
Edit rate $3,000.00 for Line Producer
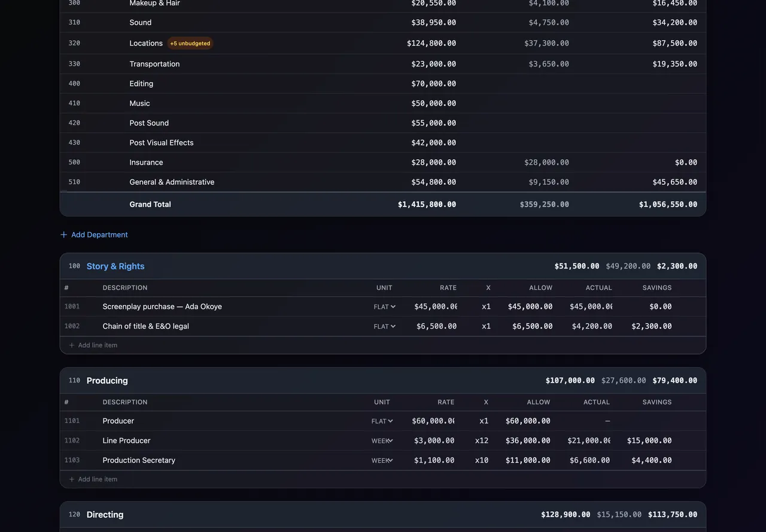[433, 440]
